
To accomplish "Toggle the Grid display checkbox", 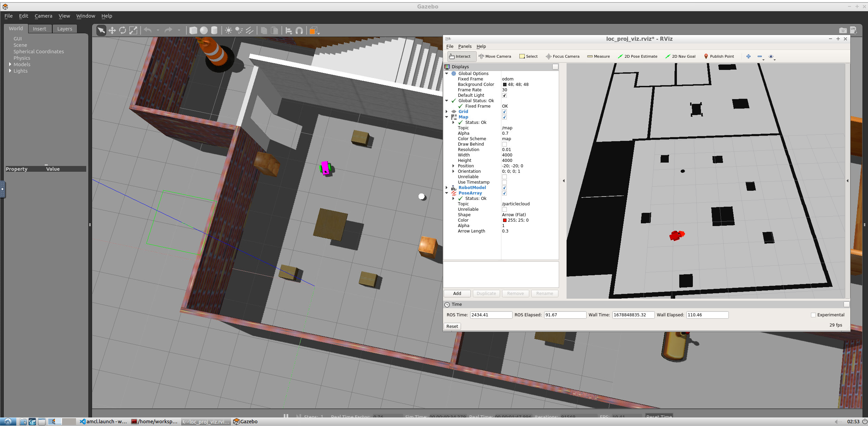I will pos(504,112).
